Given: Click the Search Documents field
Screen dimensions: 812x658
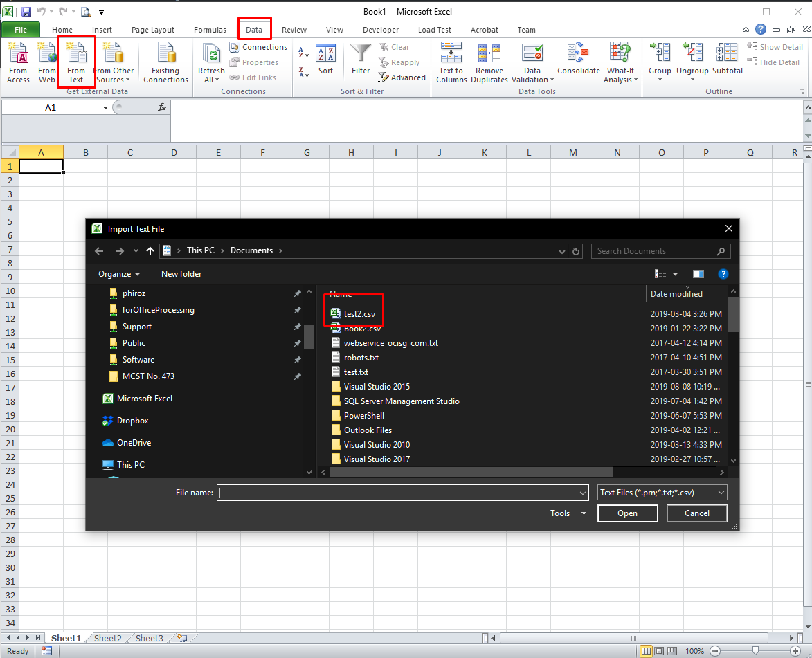Looking at the screenshot, I should [x=661, y=251].
